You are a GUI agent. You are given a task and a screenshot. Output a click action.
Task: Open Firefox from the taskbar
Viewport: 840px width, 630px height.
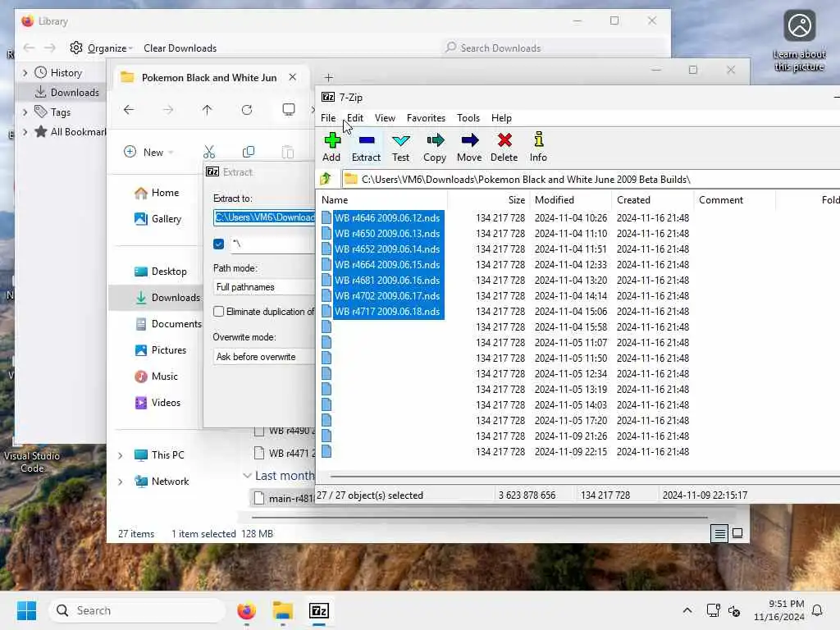pos(246,610)
